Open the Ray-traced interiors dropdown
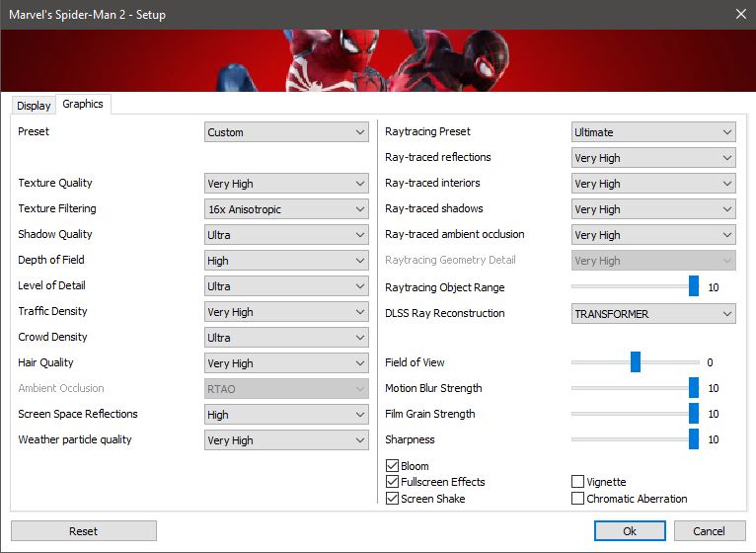This screenshot has height=553, width=756. [653, 184]
